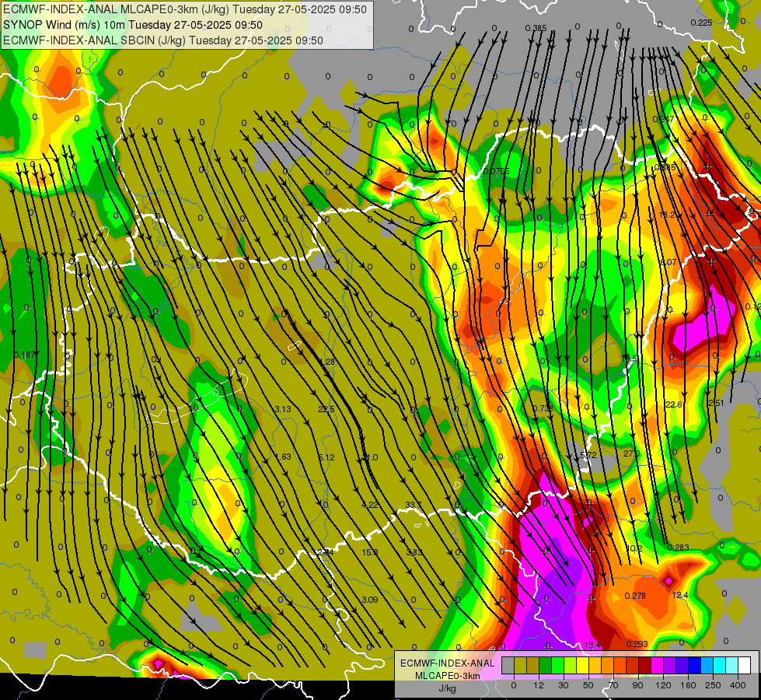The width and height of the screenshot is (761, 700).
Task: Click the '1.63' value on the map
Action: [283, 457]
